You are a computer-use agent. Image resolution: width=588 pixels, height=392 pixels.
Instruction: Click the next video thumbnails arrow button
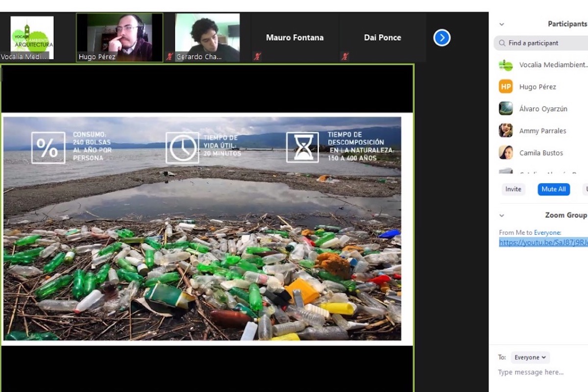point(442,37)
